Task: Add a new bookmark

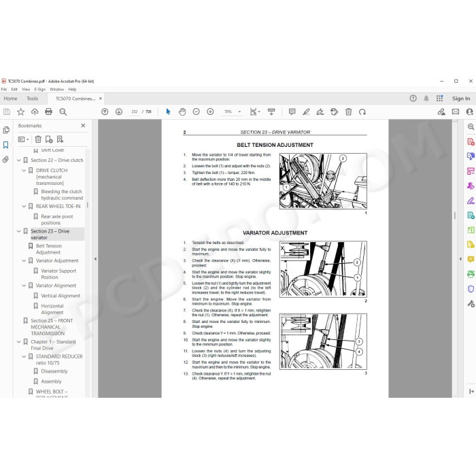Action: (x=49, y=139)
